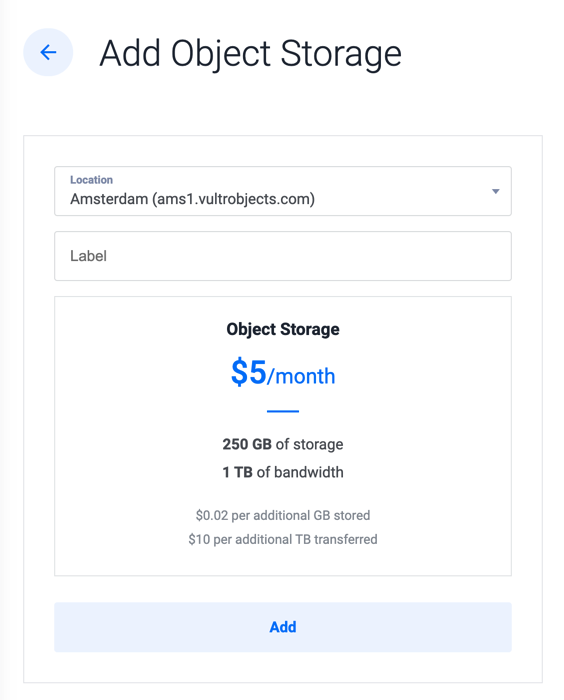The height and width of the screenshot is (700, 564).
Task: Click the 250 GB of storage line
Action: [x=283, y=444]
